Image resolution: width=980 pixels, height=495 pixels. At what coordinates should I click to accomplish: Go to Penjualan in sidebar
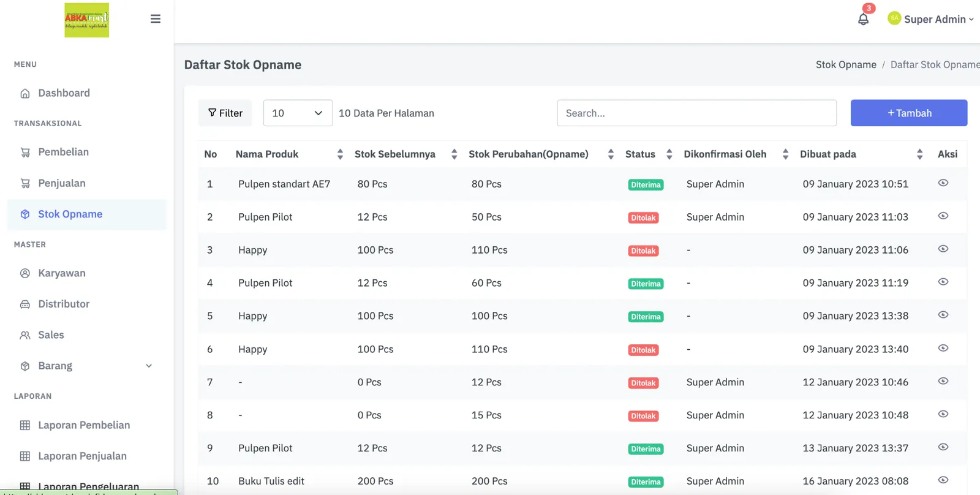pyautogui.click(x=62, y=183)
